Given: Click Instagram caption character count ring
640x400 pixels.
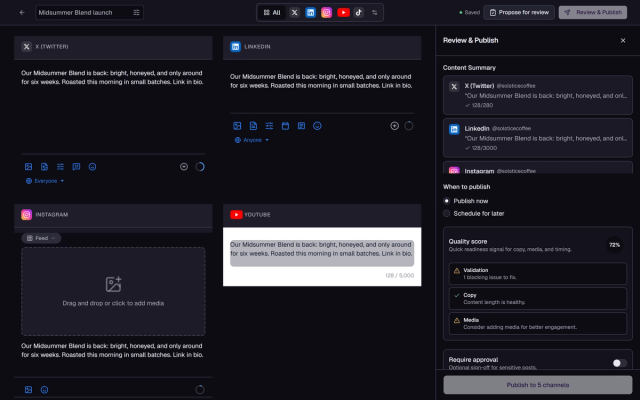Looking at the screenshot, I should [200, 390].
